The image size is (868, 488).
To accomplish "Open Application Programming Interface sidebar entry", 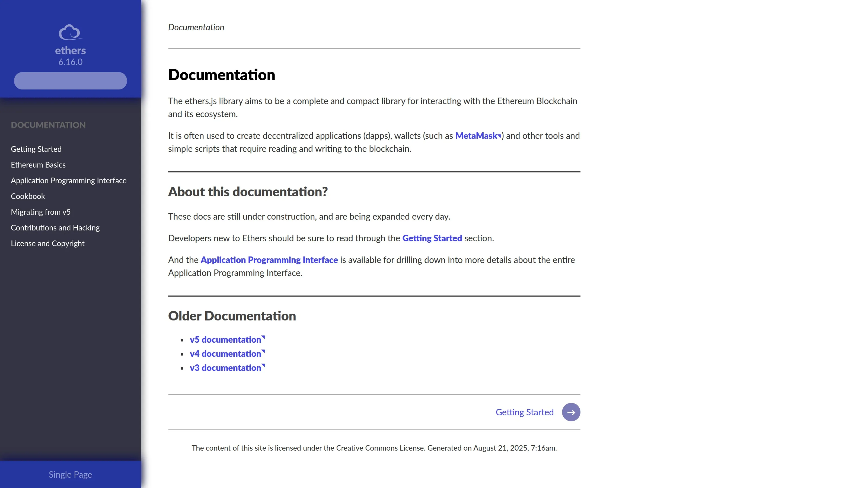I will (68, 181).
